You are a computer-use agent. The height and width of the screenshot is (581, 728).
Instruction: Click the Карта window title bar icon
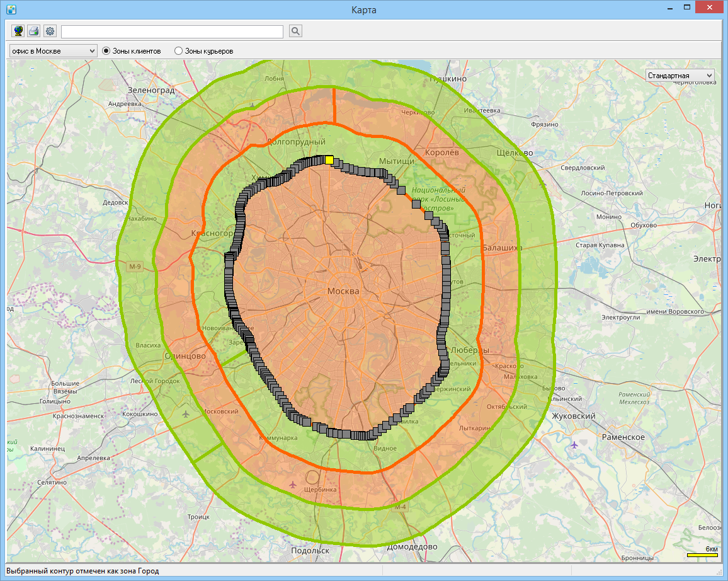[x=11, y=9]
